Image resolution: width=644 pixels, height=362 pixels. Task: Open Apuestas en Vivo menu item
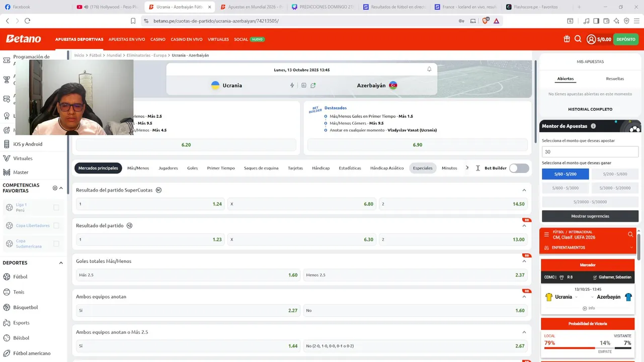(x=127, y=39)
